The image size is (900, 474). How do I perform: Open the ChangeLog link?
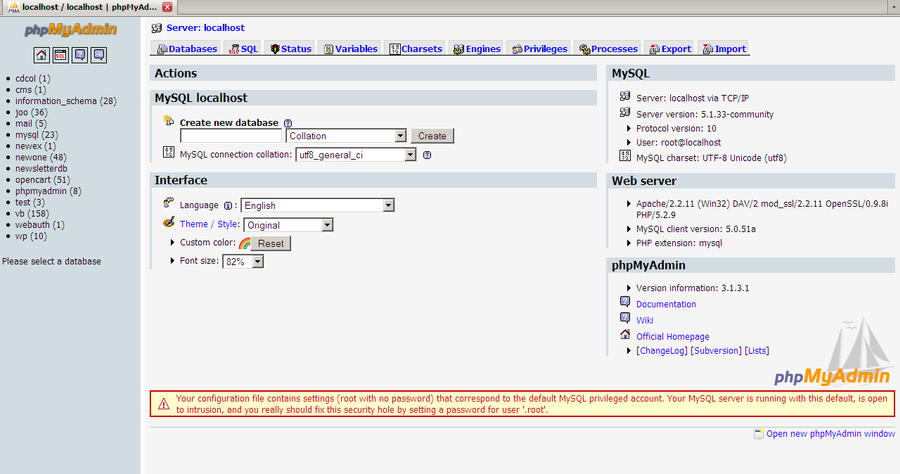[x=662, y=351]
